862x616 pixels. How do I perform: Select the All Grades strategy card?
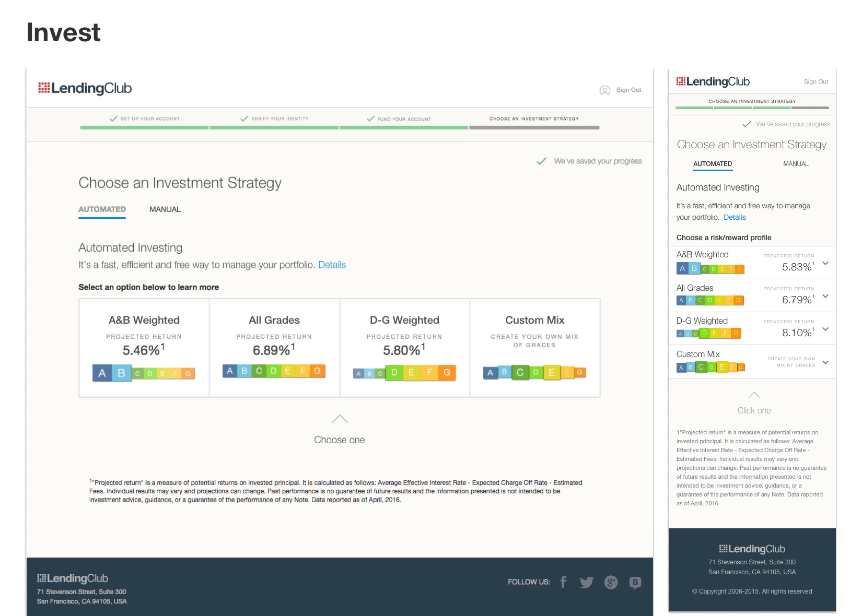[274, 348]
